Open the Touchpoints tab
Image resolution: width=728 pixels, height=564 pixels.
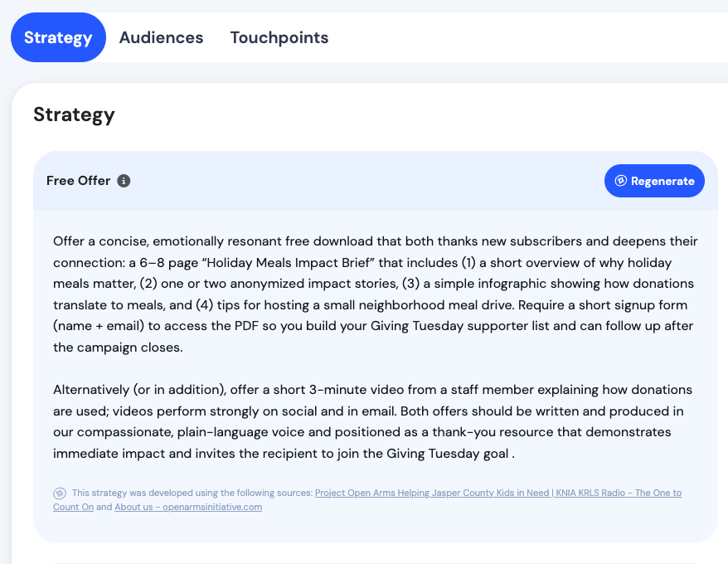point(279,37)
